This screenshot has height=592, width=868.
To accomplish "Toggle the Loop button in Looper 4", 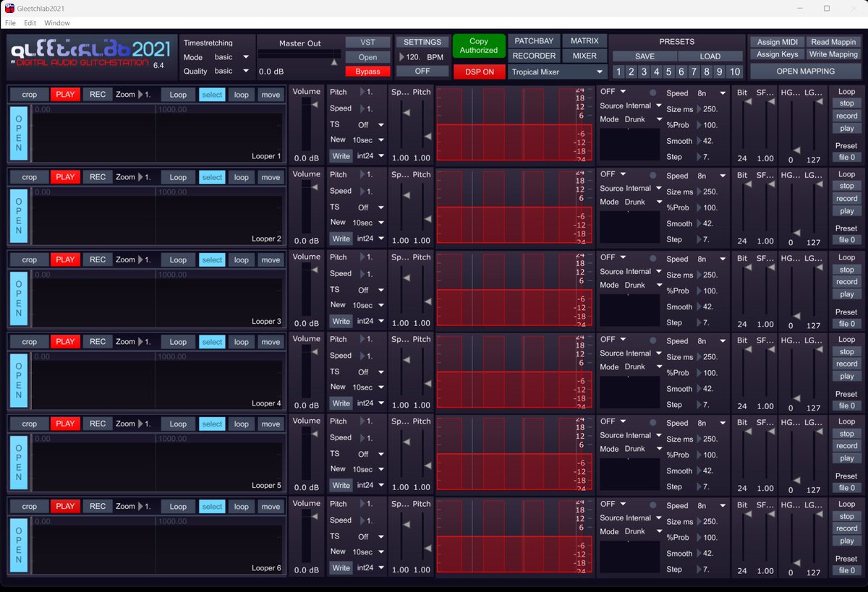I will 178,342.
